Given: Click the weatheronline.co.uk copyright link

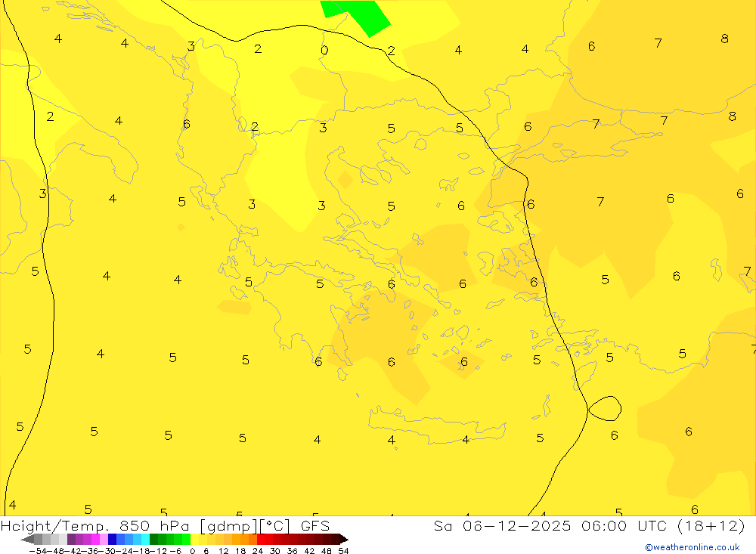Looking at the screenshot, I should pyautogui.click(x=692, y=547).
